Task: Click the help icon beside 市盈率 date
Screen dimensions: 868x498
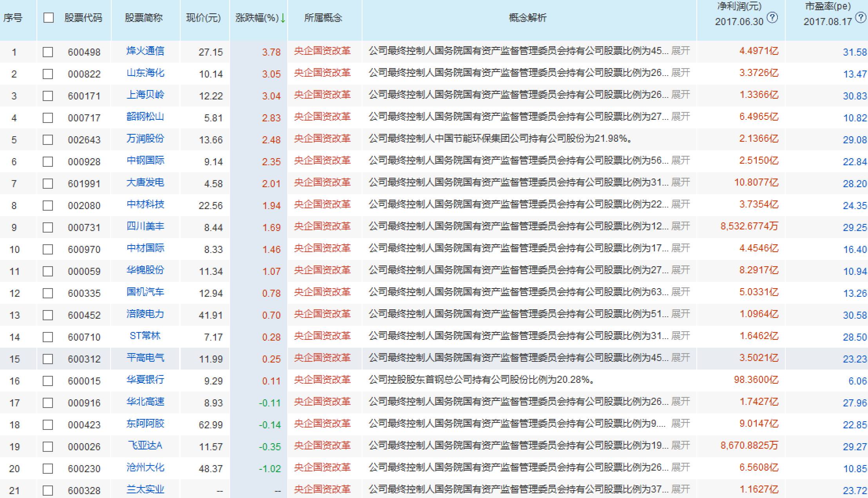Action: point(861,18)
